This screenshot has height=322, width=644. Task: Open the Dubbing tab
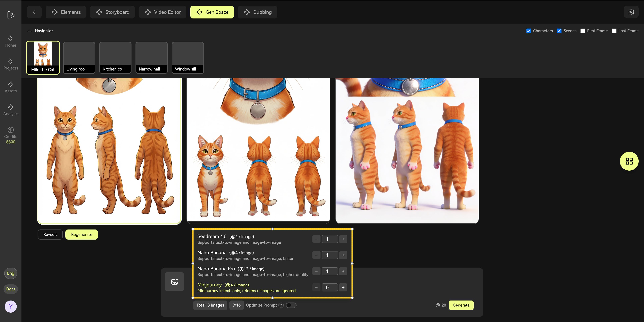257,12
